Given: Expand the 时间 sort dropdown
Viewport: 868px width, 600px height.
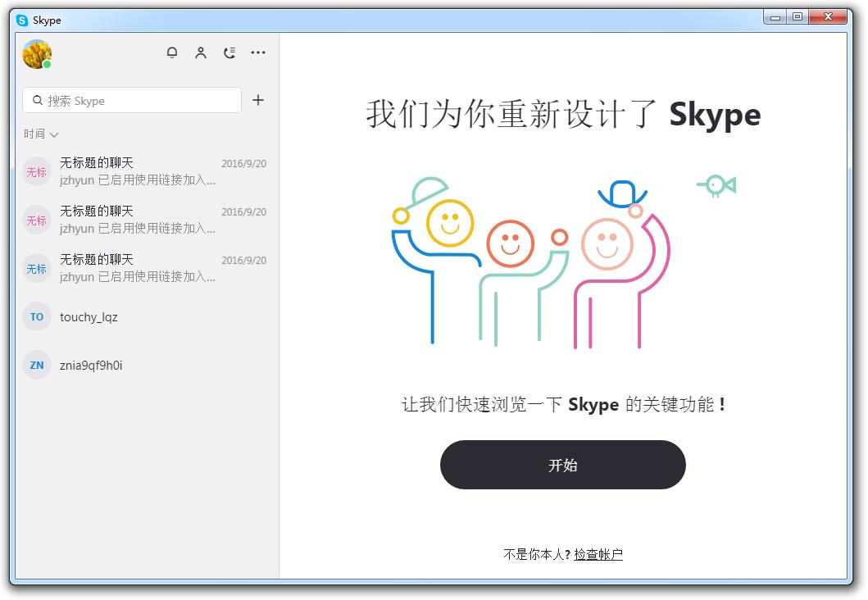Looking at the screenshot, I should point(41,134).
